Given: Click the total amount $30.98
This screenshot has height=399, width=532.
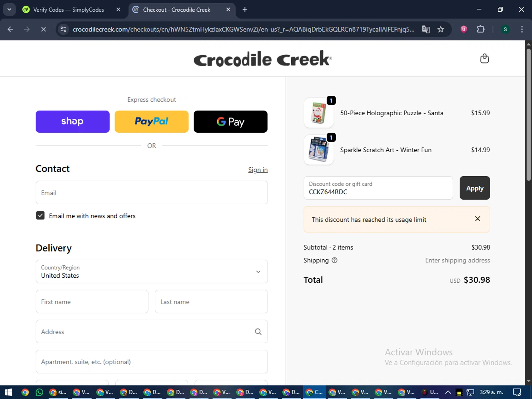Looking at the screenshot, I should [x=477, y=280].
